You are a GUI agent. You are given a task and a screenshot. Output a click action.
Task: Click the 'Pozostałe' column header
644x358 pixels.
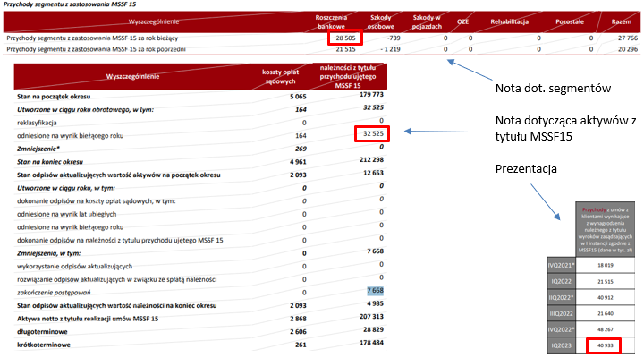tap(570, 21)
